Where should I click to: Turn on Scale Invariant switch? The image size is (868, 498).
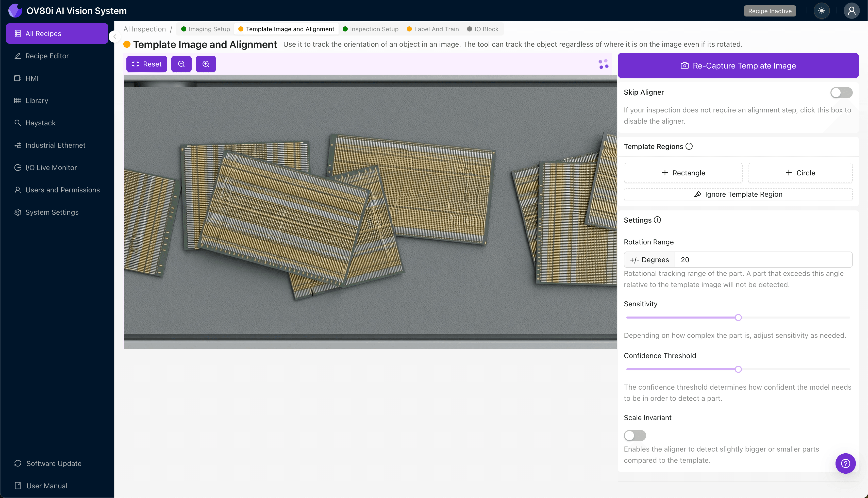(x=635, y=435)
